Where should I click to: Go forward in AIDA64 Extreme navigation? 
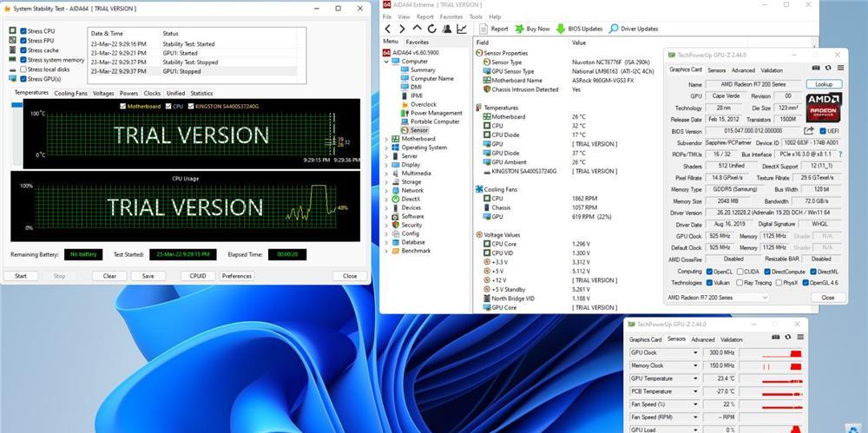tap(402, 29)
